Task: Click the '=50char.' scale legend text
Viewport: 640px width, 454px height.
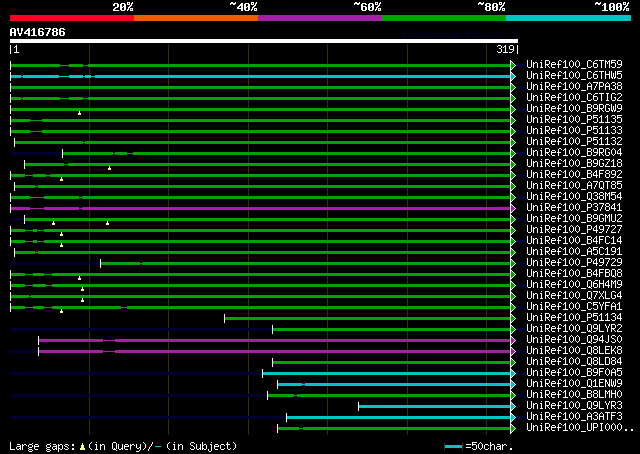Action: (x=489, y=446)
